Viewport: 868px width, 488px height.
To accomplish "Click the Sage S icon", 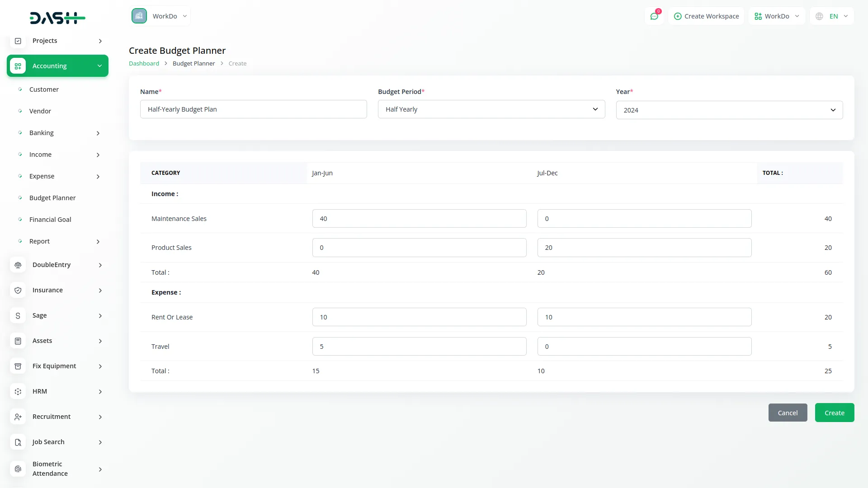I will tap(18, 316).
